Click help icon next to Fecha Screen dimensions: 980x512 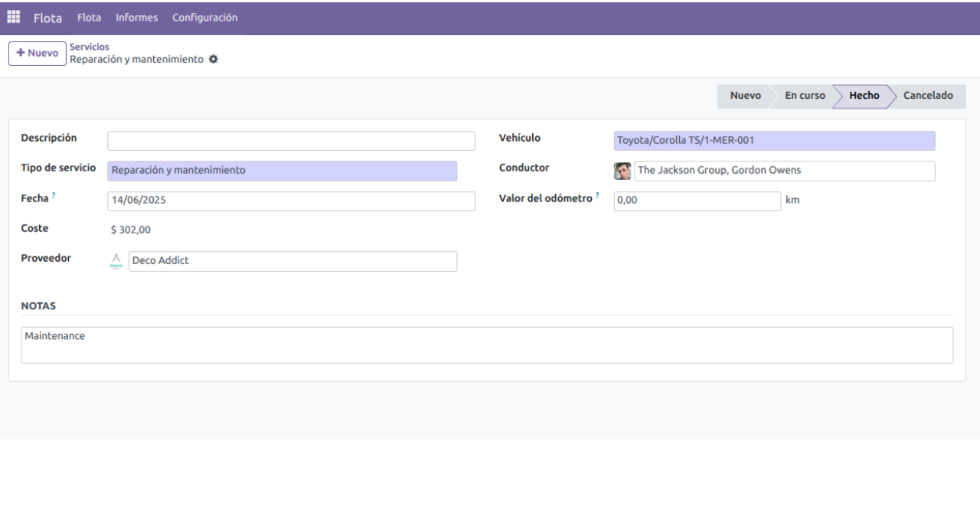point(54,197)
